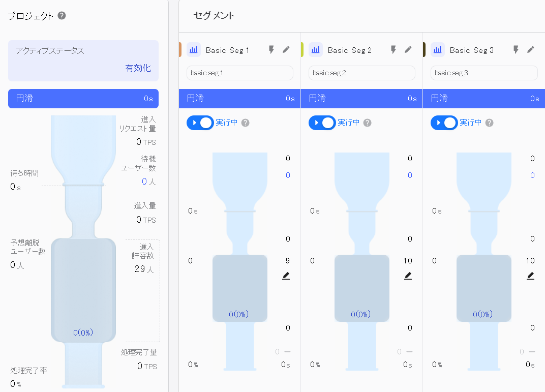
Task: Click the lightning bolt icon on Basic Seg 1
Action: tap(270, 49)
